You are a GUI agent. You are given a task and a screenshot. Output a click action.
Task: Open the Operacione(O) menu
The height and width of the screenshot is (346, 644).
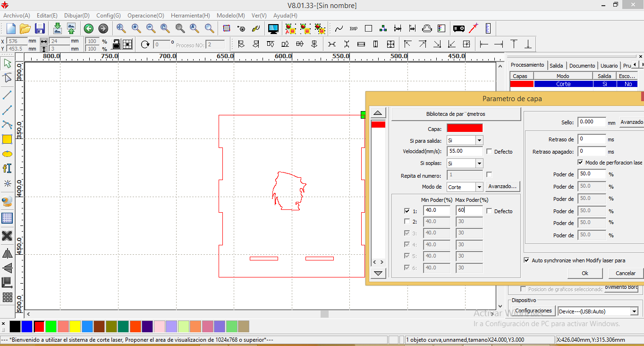tap(145, 16)
